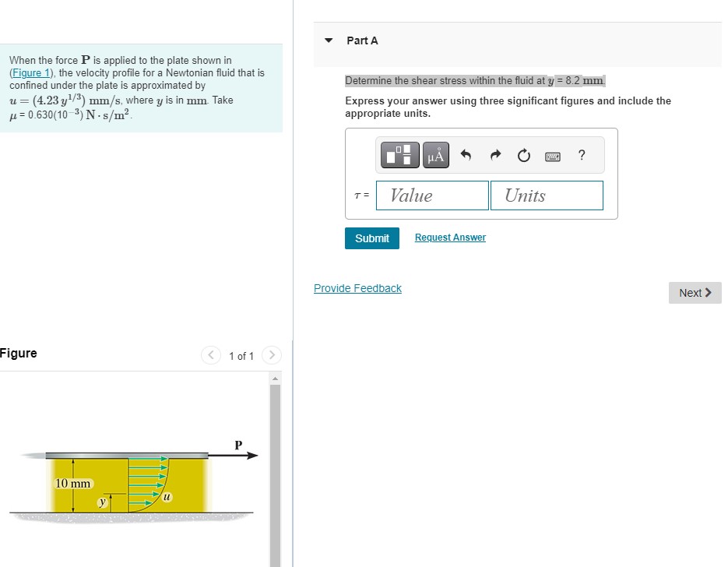Viewport: 728px width, 567px height.
Task: Click the Part A section header
Action: (363, 40)
